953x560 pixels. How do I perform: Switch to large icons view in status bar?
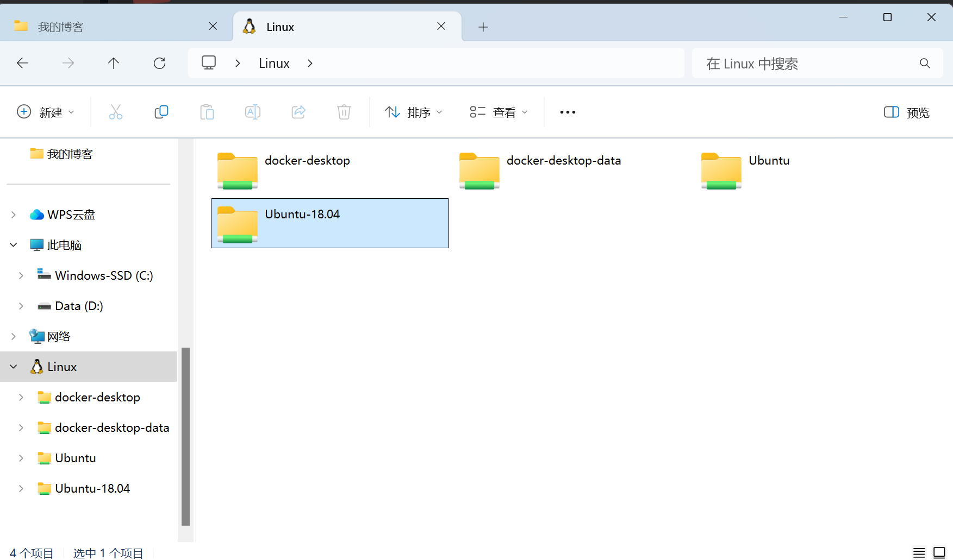(939, 553)
